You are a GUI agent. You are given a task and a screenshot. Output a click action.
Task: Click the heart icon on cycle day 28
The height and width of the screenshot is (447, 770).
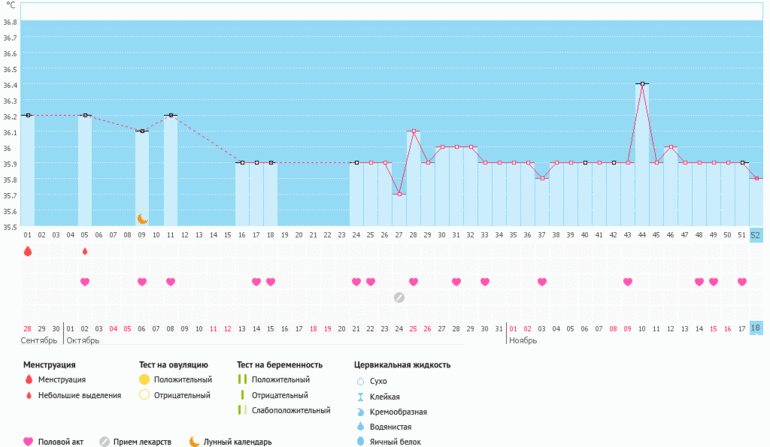click(413, 282)
